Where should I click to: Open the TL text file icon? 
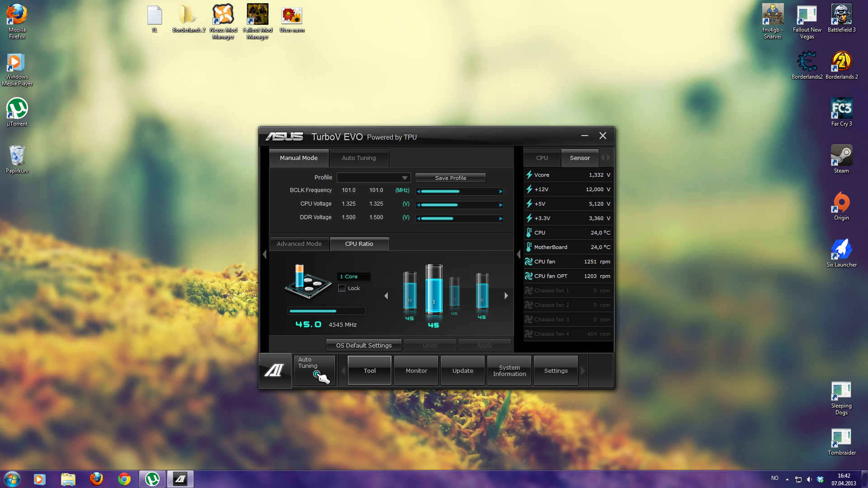(154, 18)
